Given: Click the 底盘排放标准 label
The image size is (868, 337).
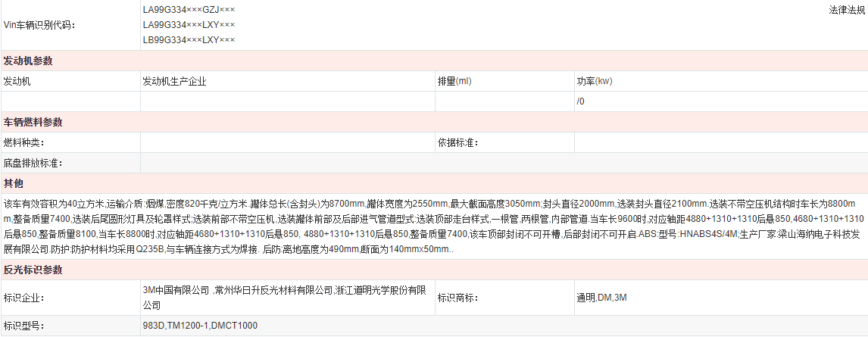Looking at the screenshot, I should (x=33, y=163).
